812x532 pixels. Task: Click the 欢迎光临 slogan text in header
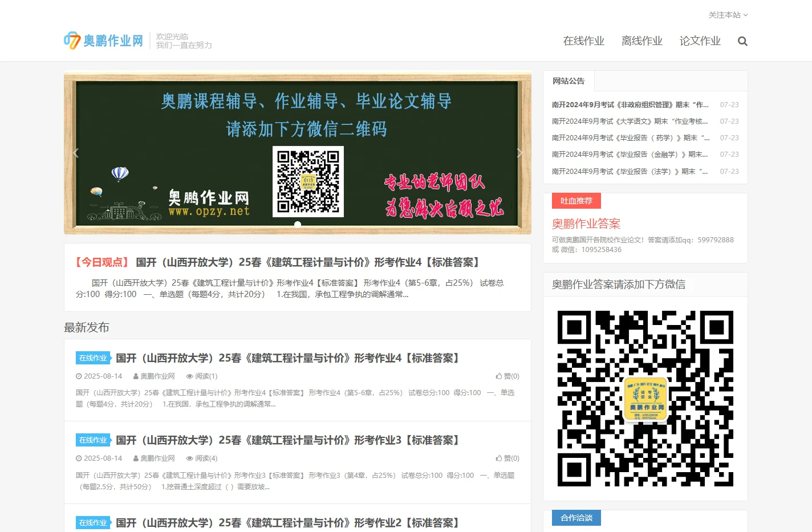172,36
